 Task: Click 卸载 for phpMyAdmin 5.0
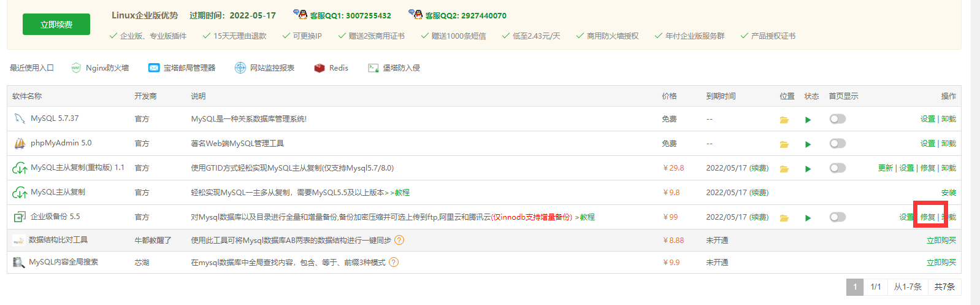click(949, 144)
